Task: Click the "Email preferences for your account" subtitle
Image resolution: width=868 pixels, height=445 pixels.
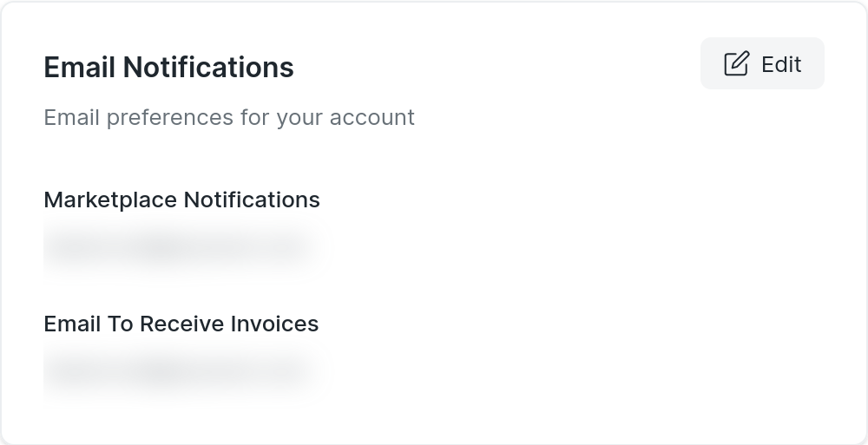Action: click(x=229, y=117)
